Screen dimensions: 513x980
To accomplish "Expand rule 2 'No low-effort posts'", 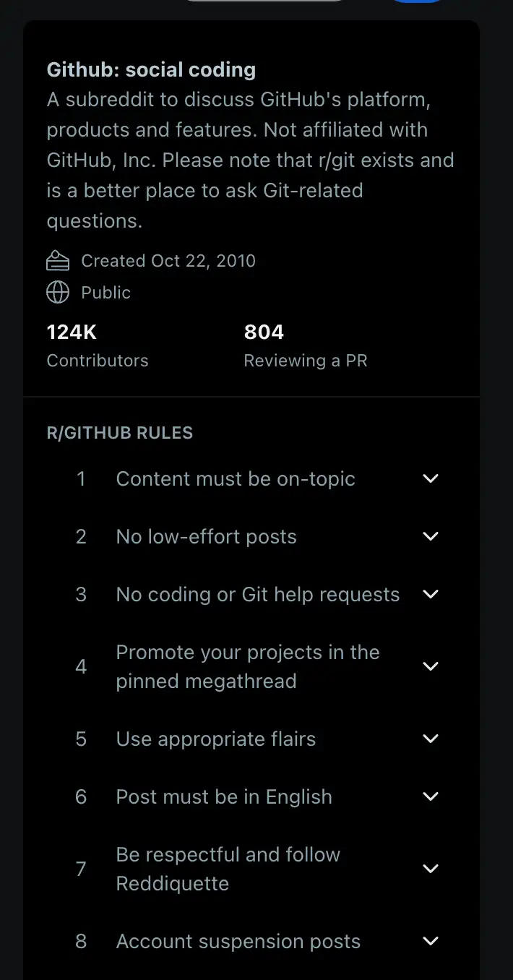I will tap(430, 536).
